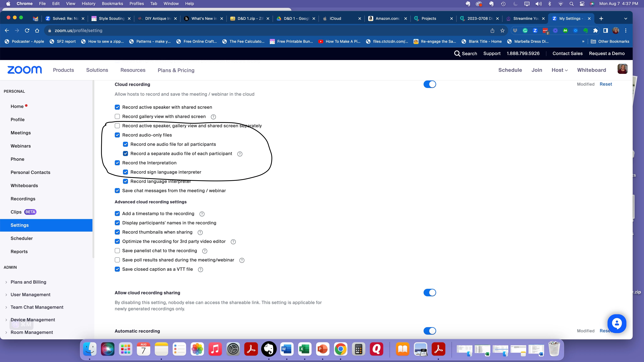Screen dimensions: 644x362
Task: Enable Save panelist chat to the recording
Action: 117,251
